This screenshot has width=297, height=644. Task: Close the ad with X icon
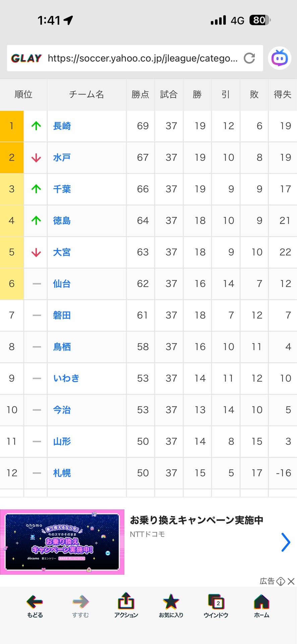(291, 581)
